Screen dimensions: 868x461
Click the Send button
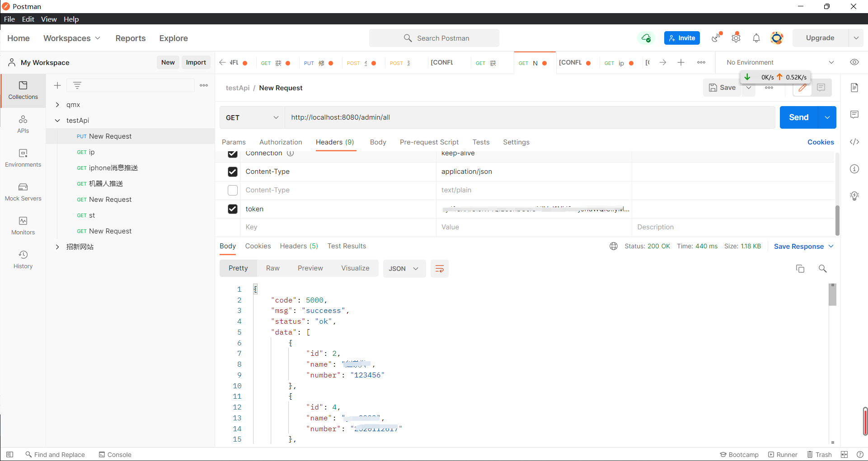(798, 117)
